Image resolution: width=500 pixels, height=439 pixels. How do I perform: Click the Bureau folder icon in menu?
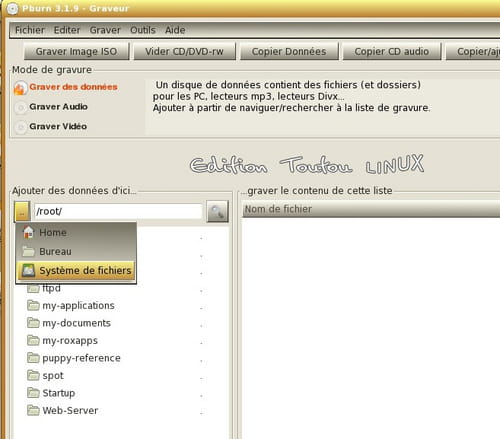[28, 251]
